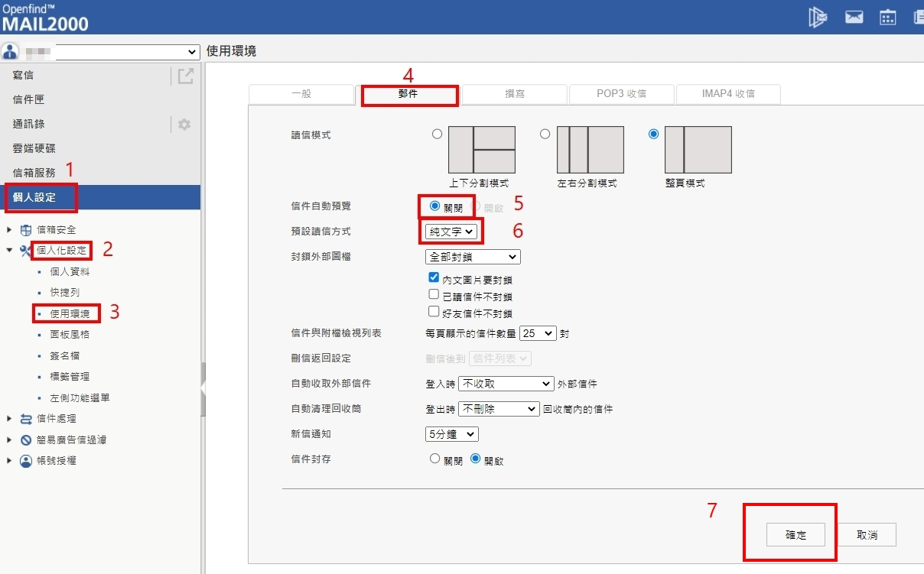Open the mail envelope icon in header
Screen dimensions: 924x574
(x=854, y=18)
